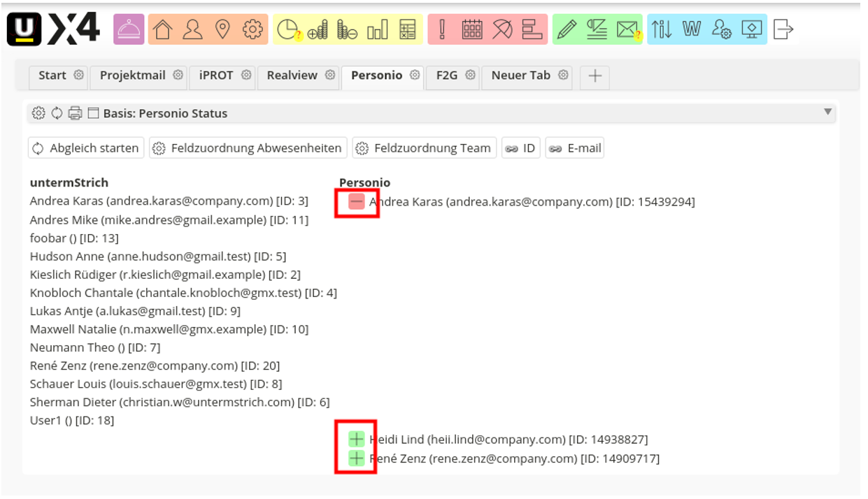
Task: Click the Abgleich starten button
Action: (x=87, y=148)
